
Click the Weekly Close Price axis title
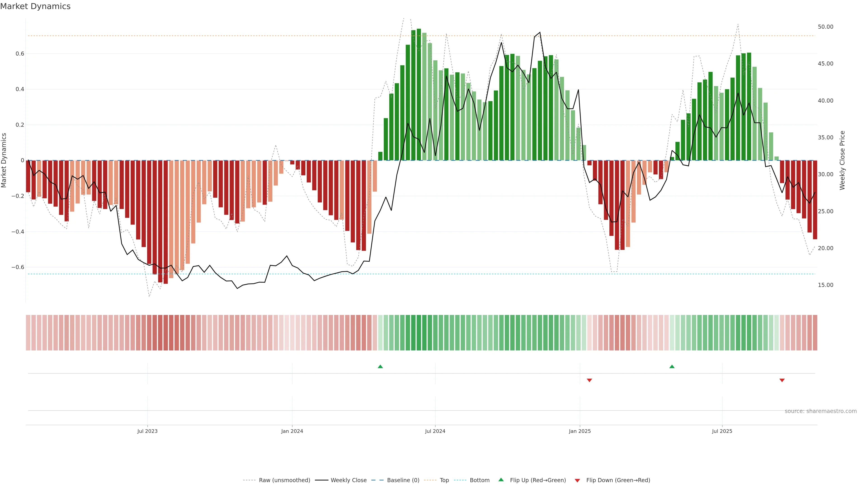pos(842,160)
